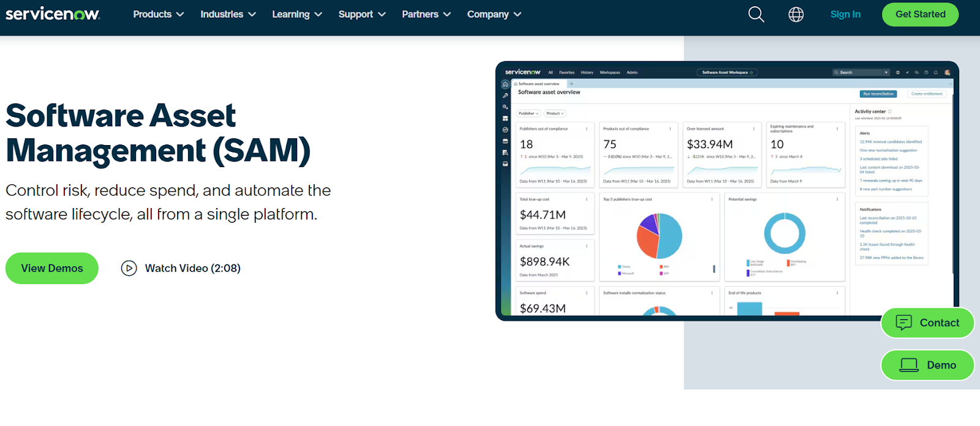Viewport: 980px width, 426px height.
Task: Open kebab menu on Over-licensed amount card
Action: click(754, 129)
